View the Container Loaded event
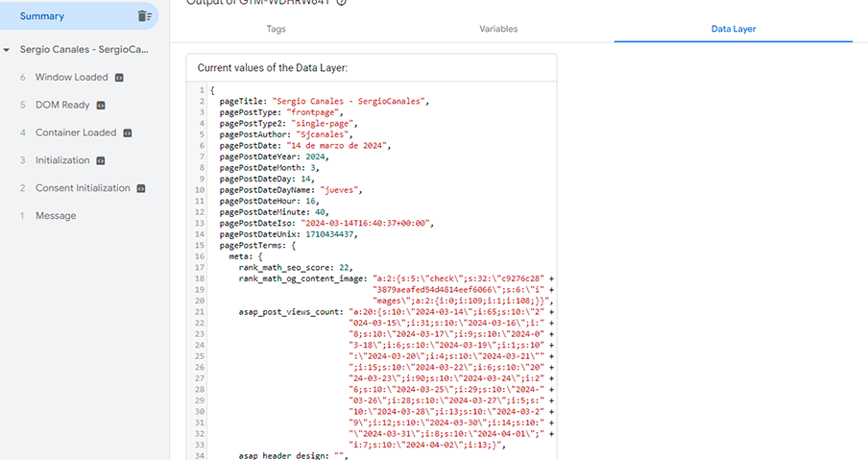 [x=75, y=133]
